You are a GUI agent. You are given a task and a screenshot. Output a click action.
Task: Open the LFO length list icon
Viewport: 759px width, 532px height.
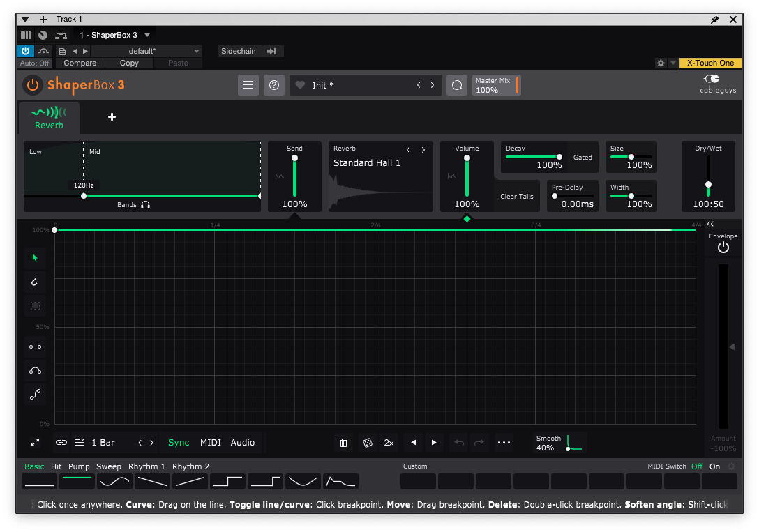pyautogui.click(x=80, y=443)
